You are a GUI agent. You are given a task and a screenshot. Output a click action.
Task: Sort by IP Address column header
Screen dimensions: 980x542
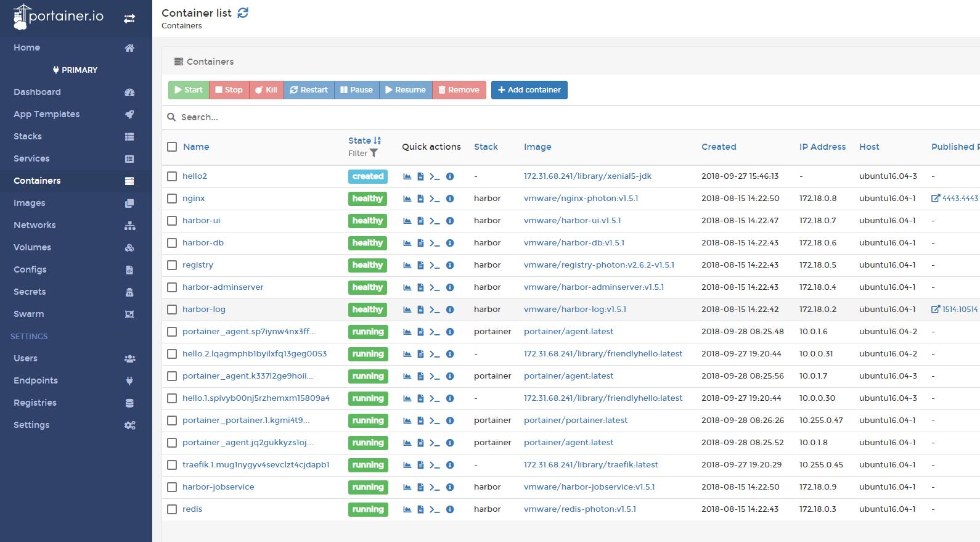822,147
